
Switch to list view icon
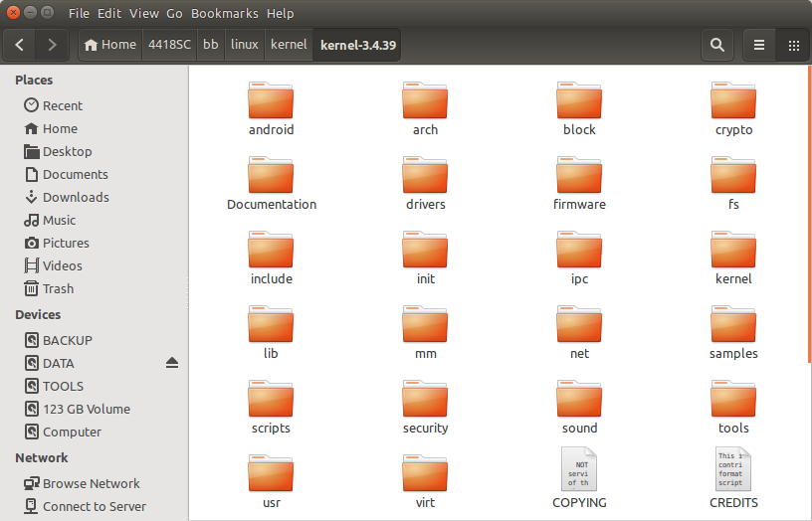point(759,45)
